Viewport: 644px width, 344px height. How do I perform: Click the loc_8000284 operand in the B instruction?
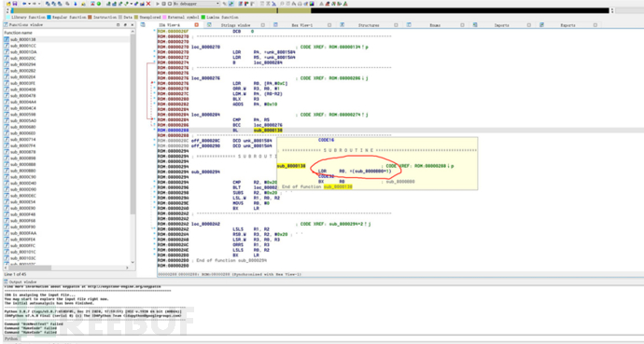pyautogui.click(x=268, y=62)
